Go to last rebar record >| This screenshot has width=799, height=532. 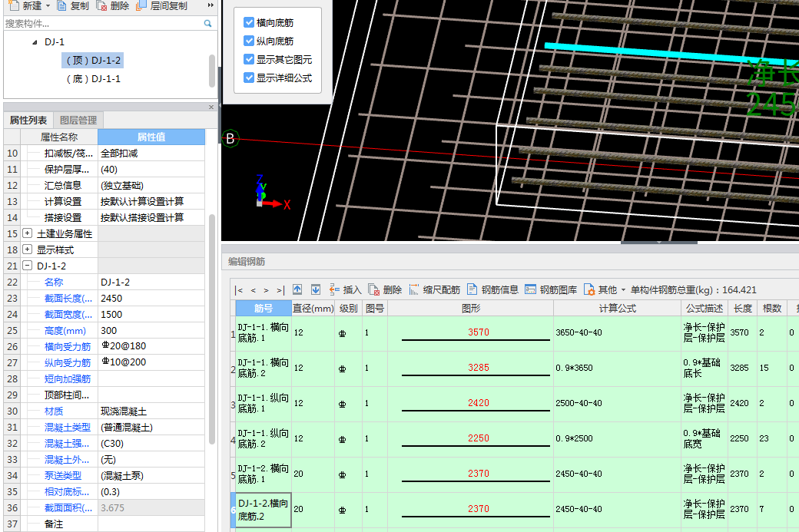coord(280,290)
